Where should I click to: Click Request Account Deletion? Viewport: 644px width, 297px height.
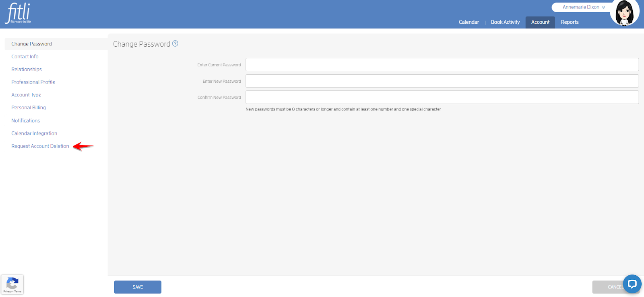click(40, 146)
